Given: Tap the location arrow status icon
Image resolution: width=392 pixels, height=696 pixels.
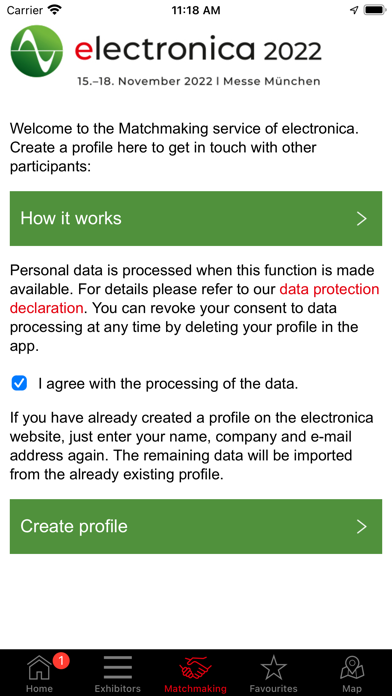Looking at the screenshot, I should (x=354, y=10).
